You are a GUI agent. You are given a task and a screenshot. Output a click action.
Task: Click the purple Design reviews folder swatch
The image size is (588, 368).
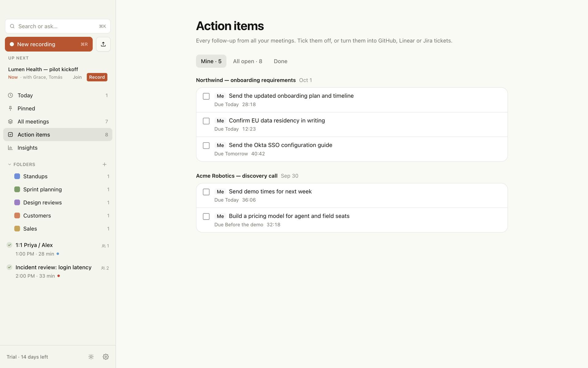(x=17, y=202)
